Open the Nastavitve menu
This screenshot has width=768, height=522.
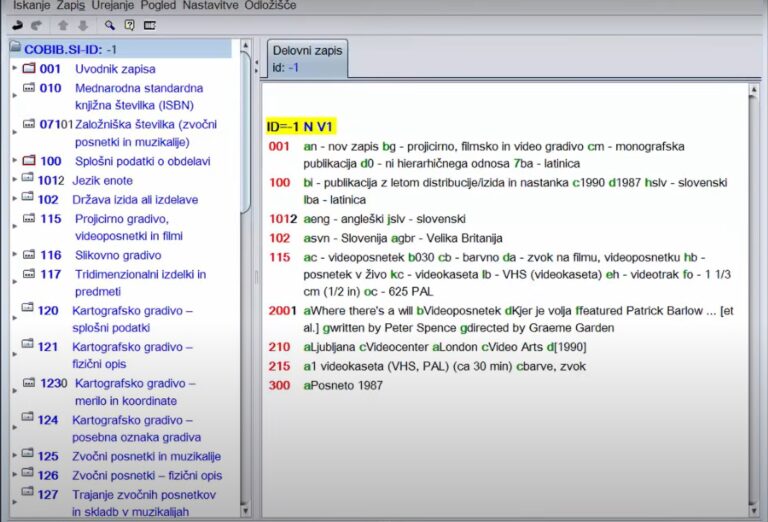click(x=210, y=6)
